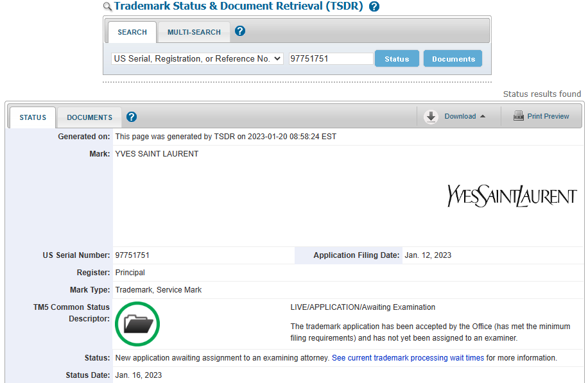Open trademark processing wait times link
Image resolution: width=588 pixels, height=383 pixels.
pyautogui.click(x=408, y=358)
